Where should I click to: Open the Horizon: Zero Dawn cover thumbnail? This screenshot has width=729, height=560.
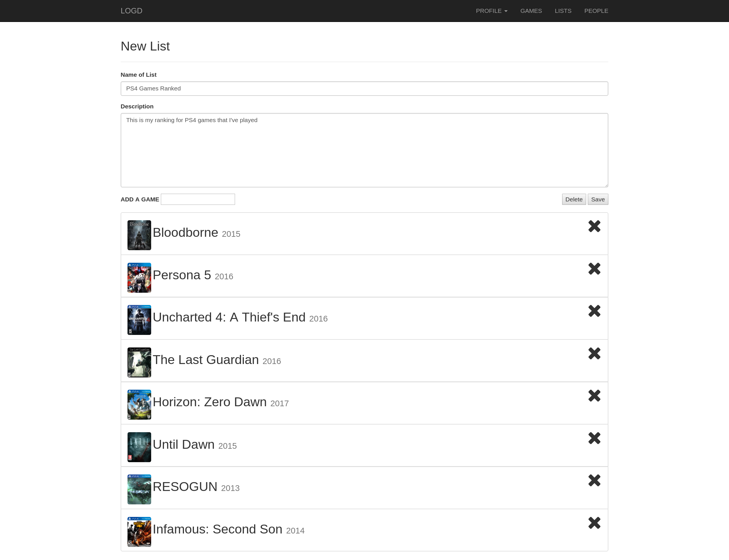click(139, 405)
